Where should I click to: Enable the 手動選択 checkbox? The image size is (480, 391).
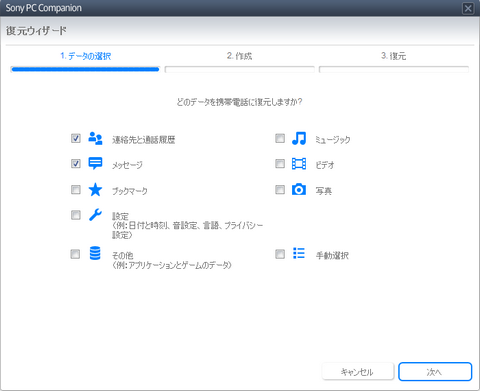[280, 254]
